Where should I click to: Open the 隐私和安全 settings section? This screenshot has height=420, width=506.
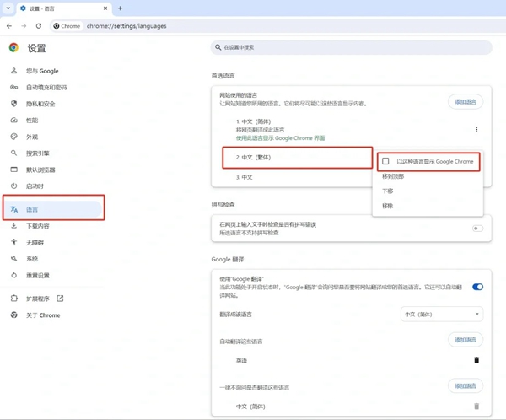pyautogui.click(x=40, y=104)
